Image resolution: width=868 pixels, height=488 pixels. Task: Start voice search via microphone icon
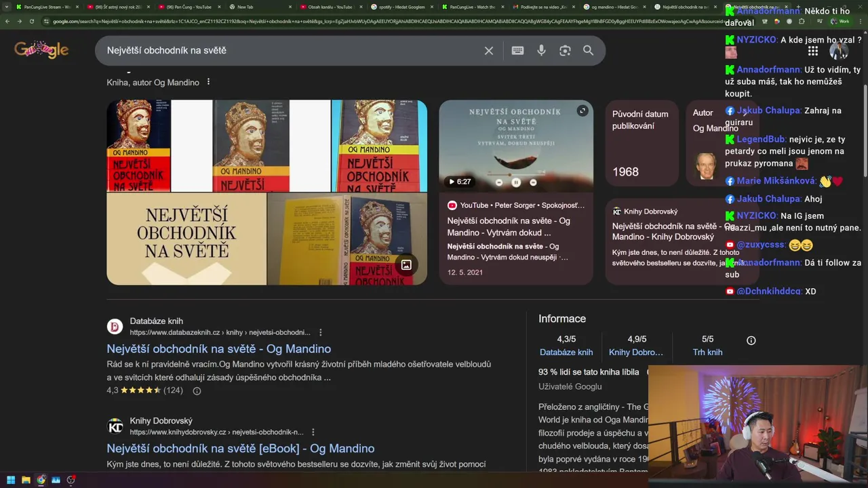(x=541, y=51)
